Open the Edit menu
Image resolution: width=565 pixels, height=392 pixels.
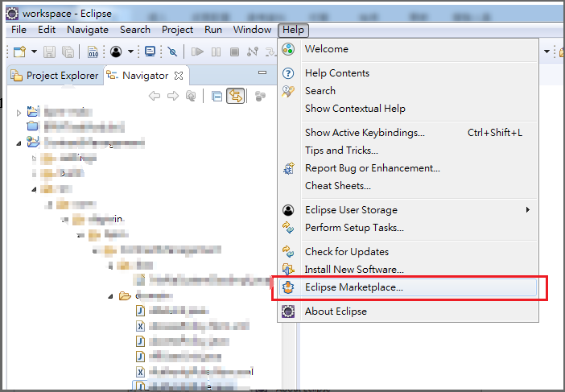tap(47, 30)
